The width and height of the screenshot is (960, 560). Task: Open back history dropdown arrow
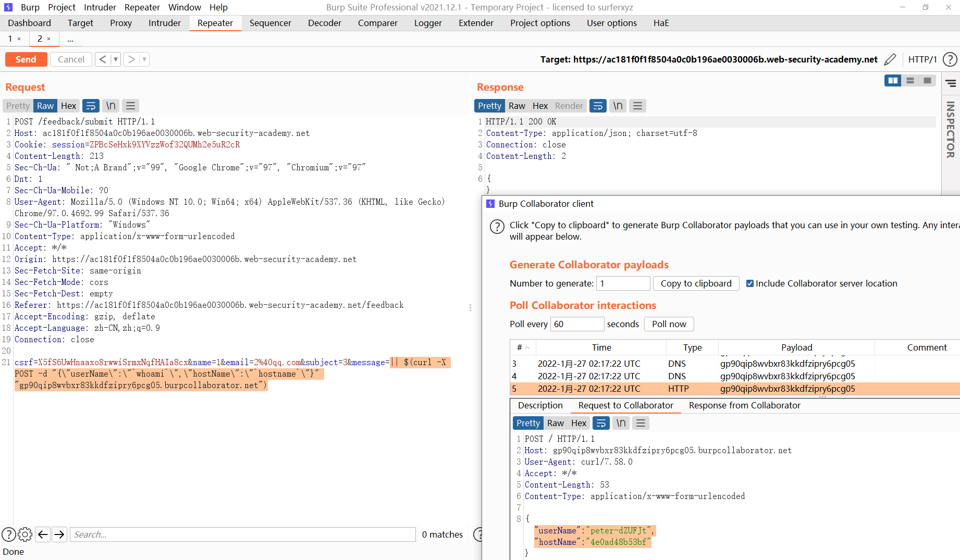click(x=116, y=59)
